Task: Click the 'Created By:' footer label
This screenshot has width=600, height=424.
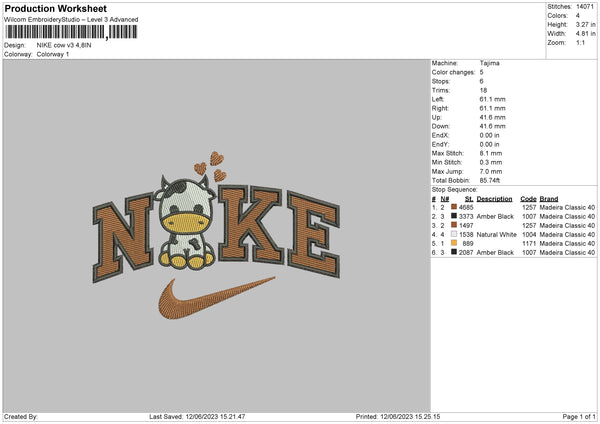Action: pyautogui.click(x=21, y=417)
